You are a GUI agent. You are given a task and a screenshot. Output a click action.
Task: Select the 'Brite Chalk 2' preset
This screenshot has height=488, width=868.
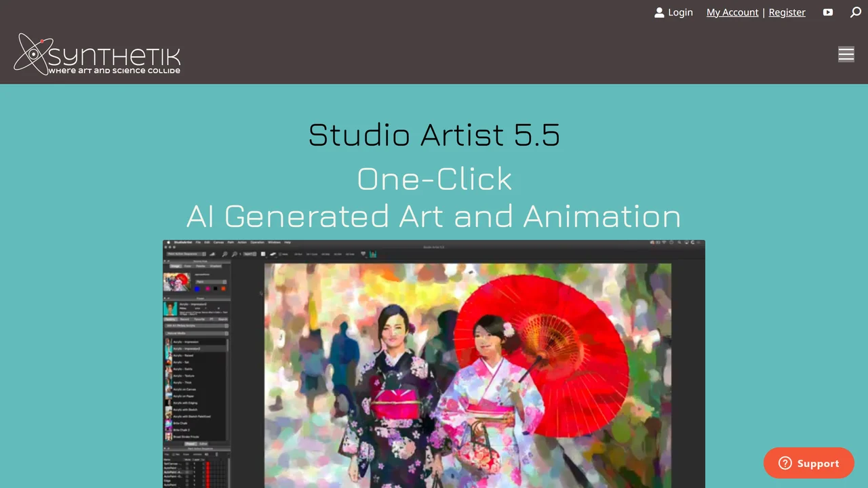click(x=181, y=430)
